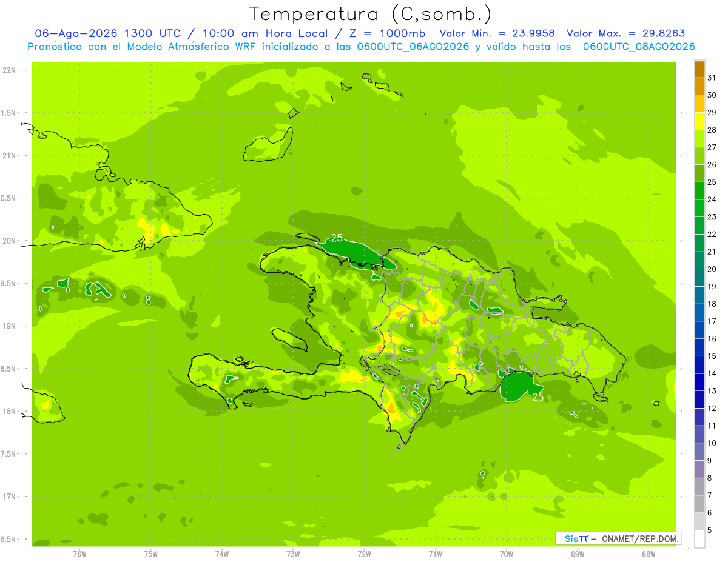Click the "0600UTC_06AGO2026" initialization time
The image size is (728, 562).
point(411,47)
